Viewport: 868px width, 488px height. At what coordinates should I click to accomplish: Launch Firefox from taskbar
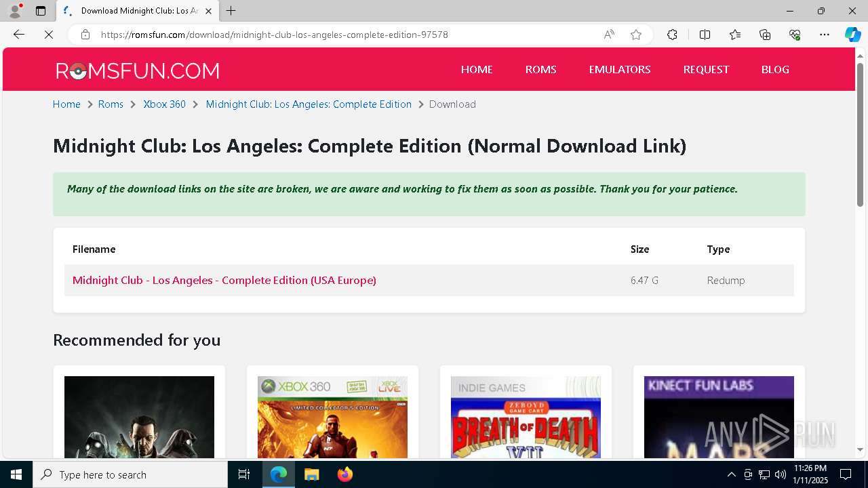(x=344, y=474)
